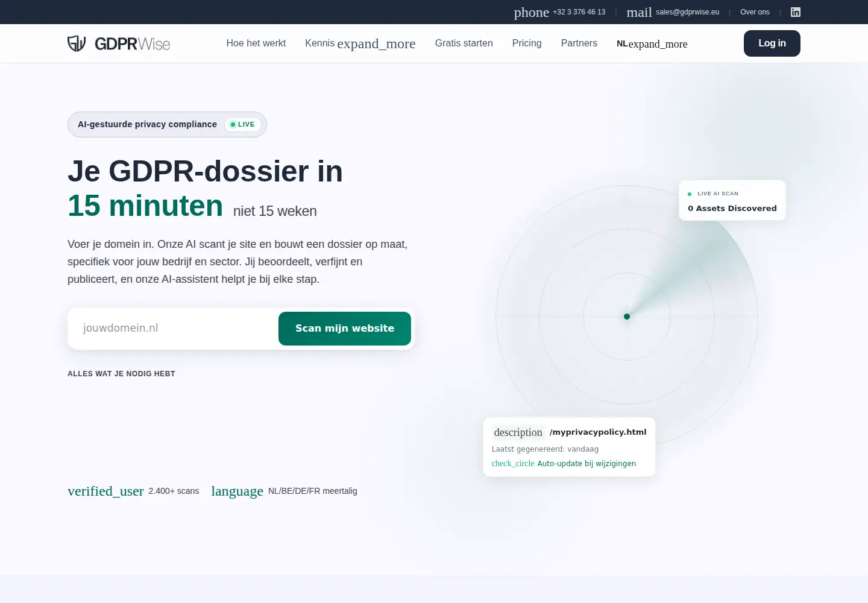Viewport: 868px width, 603px height.
Task: Open the NL language selector
Action: point(652,43)
